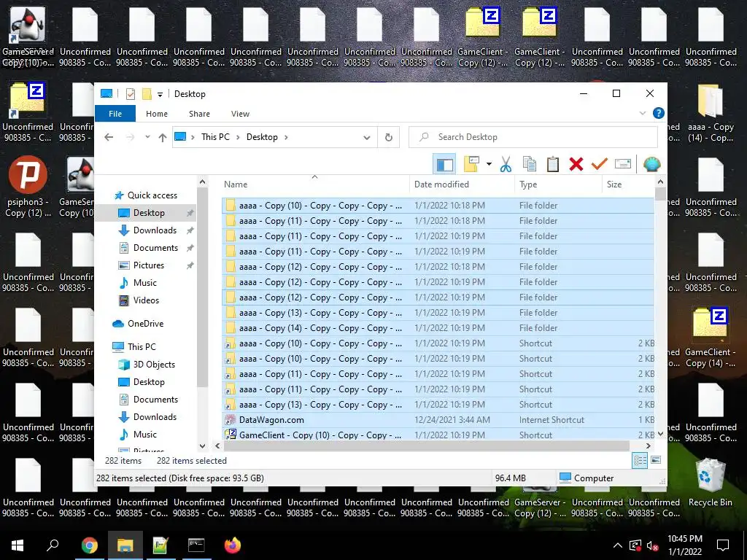Open the File ribbon tab
The image size is (747, 560).
point(115,113)
